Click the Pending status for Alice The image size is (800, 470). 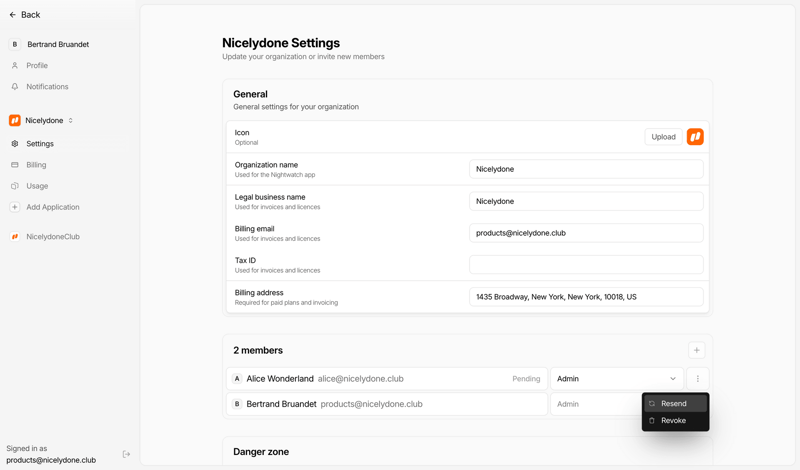point(526,379)
